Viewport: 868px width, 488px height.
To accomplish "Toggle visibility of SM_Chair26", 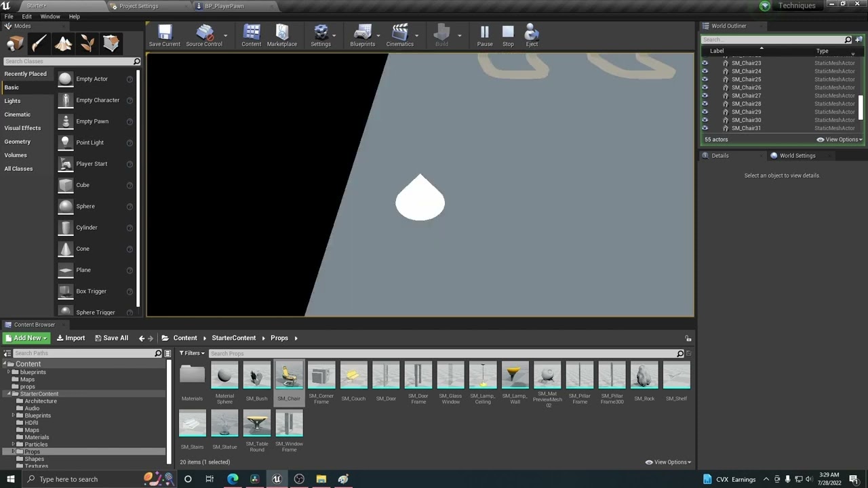I will (x=705, y=87).
